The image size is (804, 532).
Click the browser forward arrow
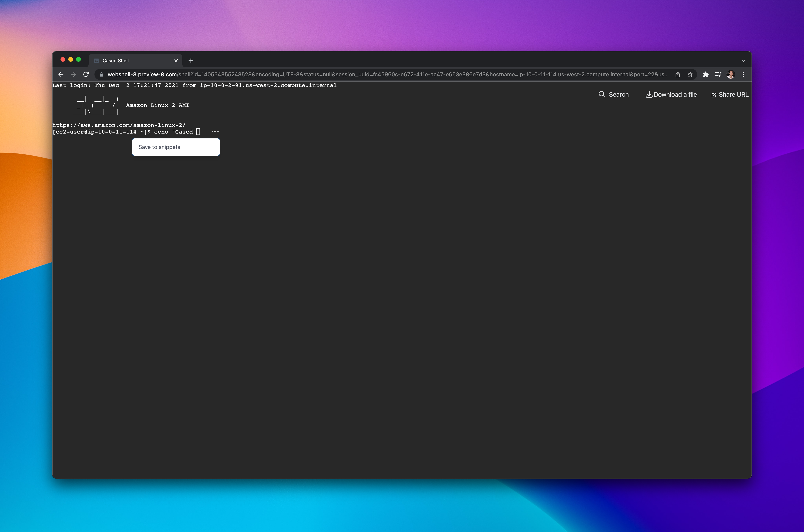pyautogui.click(x=73, y=74)
